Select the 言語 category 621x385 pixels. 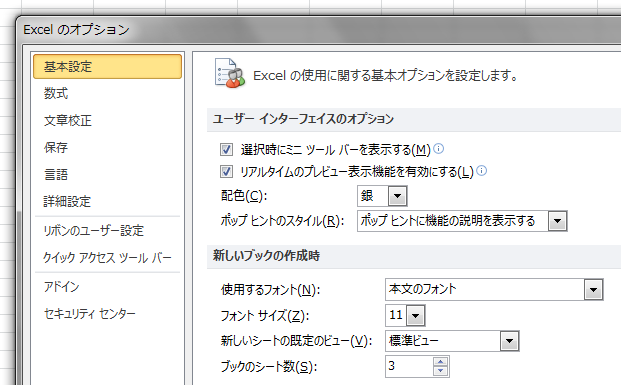pos(56,174)
